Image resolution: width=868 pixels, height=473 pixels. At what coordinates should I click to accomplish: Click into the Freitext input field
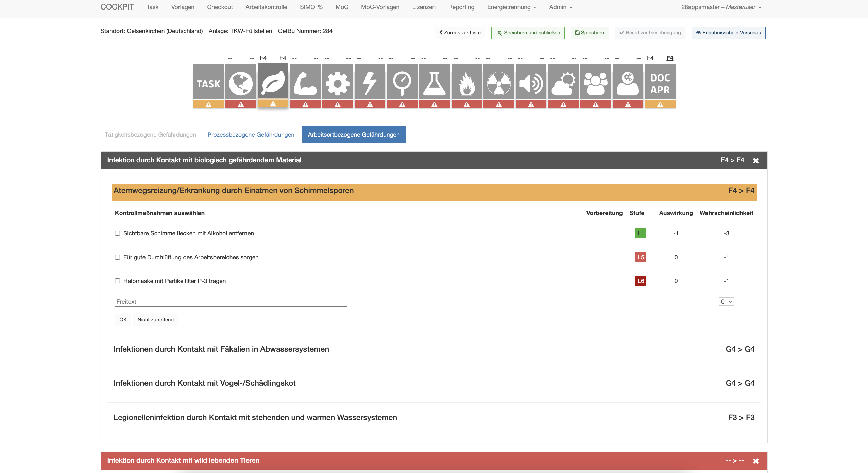click(x=231, y=302)
